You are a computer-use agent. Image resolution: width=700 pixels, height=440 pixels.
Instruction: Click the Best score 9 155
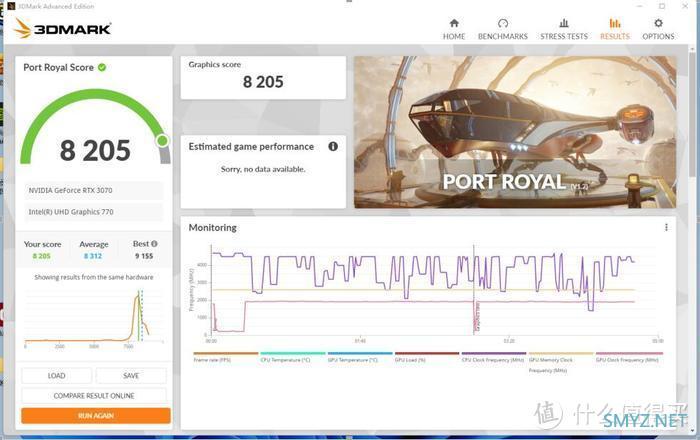144,256
